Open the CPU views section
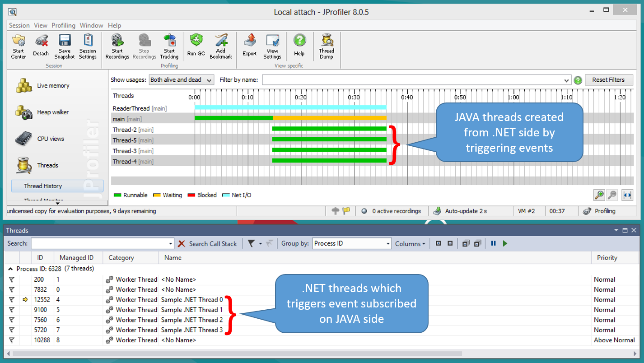 (x=41, y=139)
